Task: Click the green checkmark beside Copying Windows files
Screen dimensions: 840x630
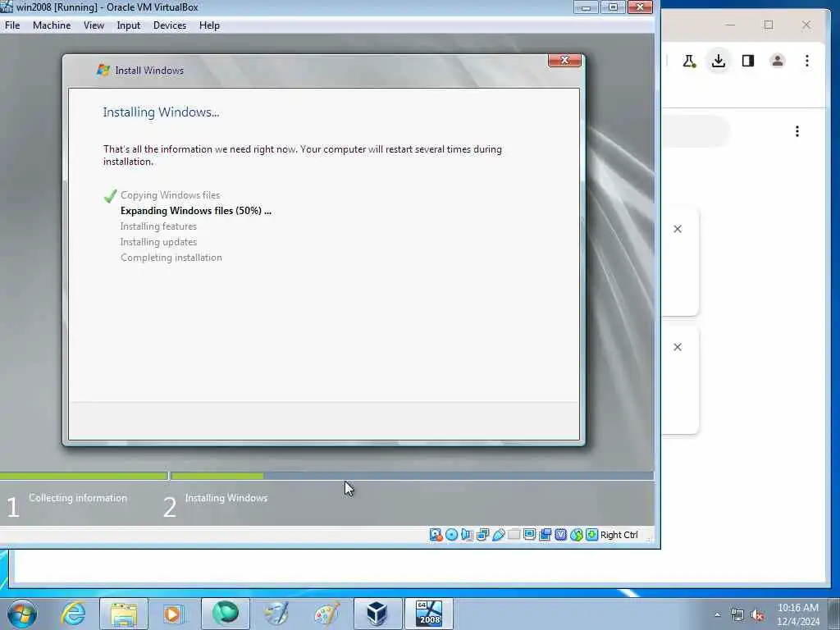Action: tap(111, 196)
